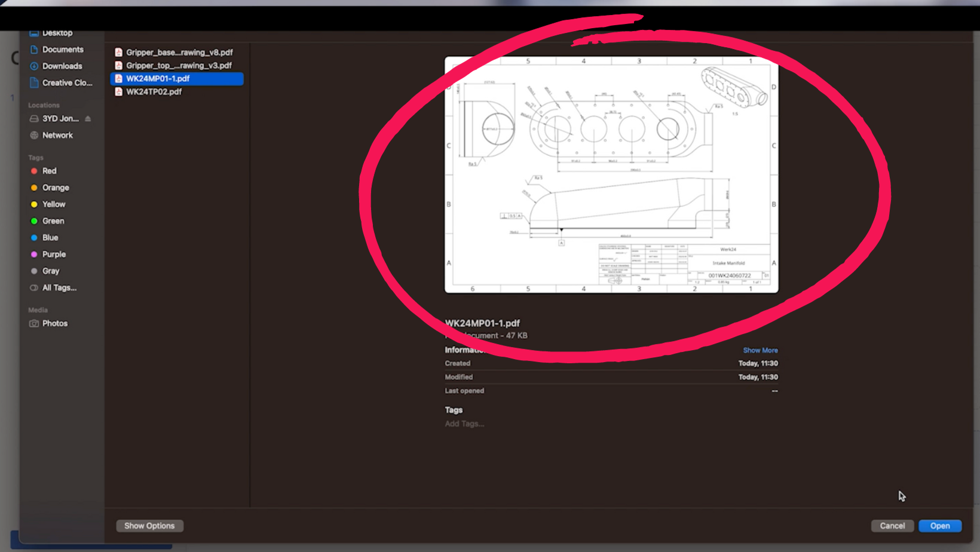This screenshot has height=552, width=980.
Task: Open Photos under the Media section
Action: pyautogui.click(x=33, y=323)
